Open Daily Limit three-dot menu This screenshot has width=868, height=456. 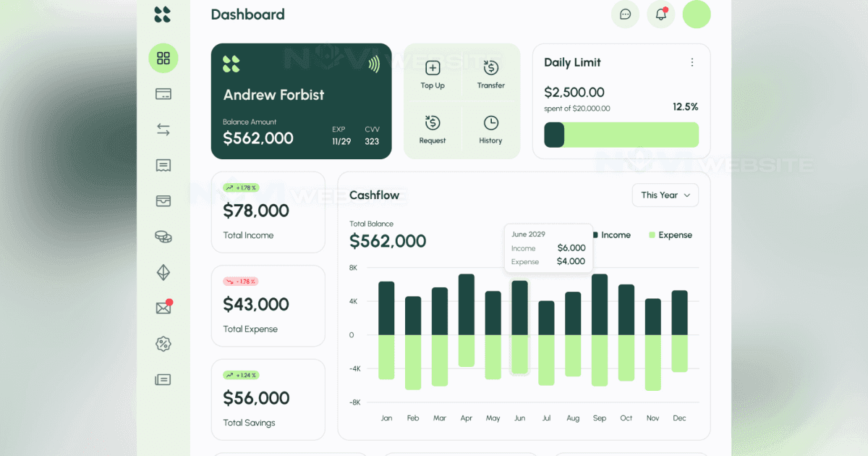(x=692, y=63)
